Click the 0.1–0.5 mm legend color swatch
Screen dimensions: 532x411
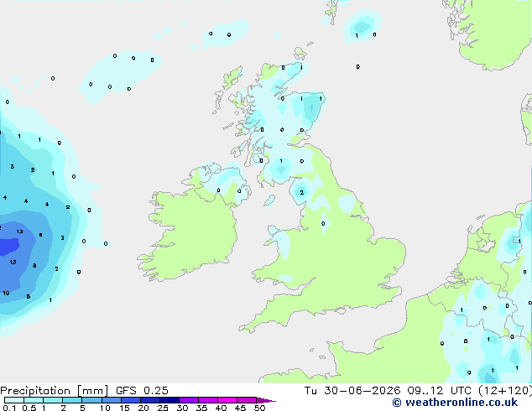(14, 400)
